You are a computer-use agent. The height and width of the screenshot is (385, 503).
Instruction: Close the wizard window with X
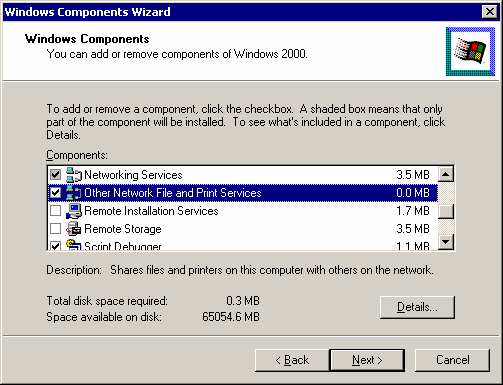tap(489, 12)
